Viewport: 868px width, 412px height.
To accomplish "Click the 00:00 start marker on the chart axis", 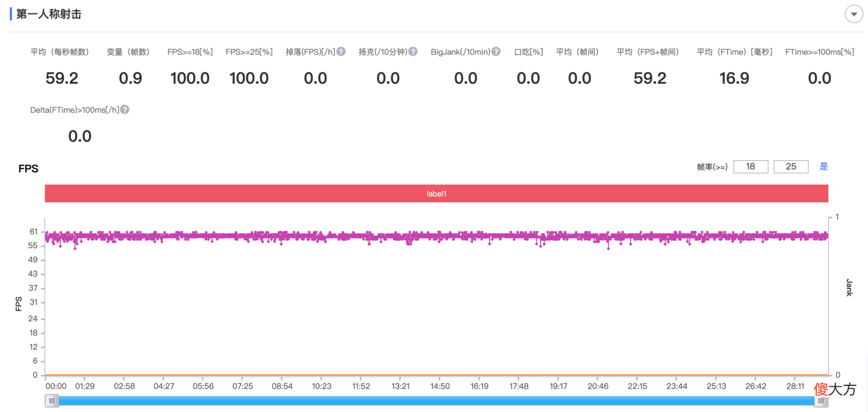I will (56, 386).
